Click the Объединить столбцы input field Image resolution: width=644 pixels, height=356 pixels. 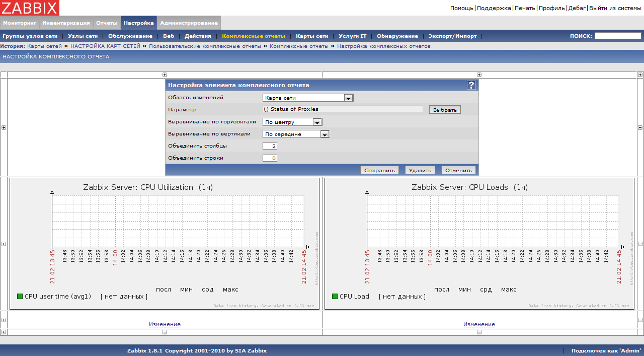tap(270, 146)
